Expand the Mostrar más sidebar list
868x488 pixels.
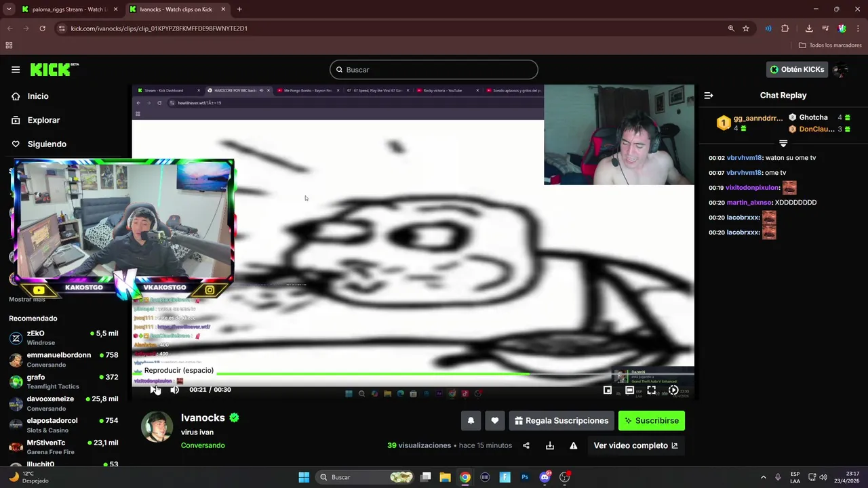[x=27, y=299]
